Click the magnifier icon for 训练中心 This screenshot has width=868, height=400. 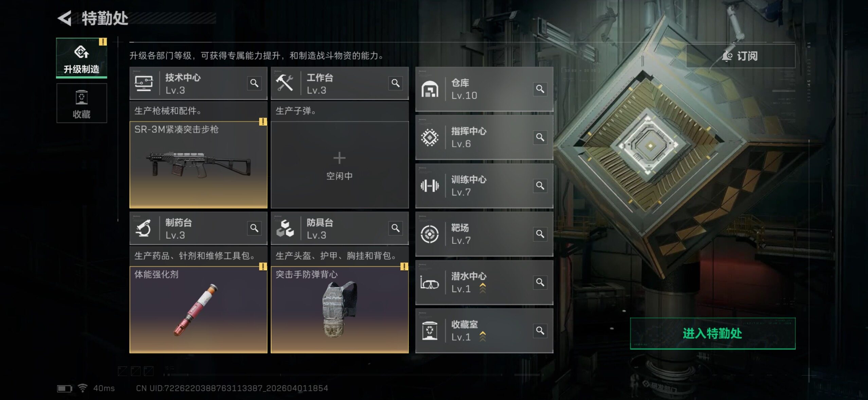[540, 186]
